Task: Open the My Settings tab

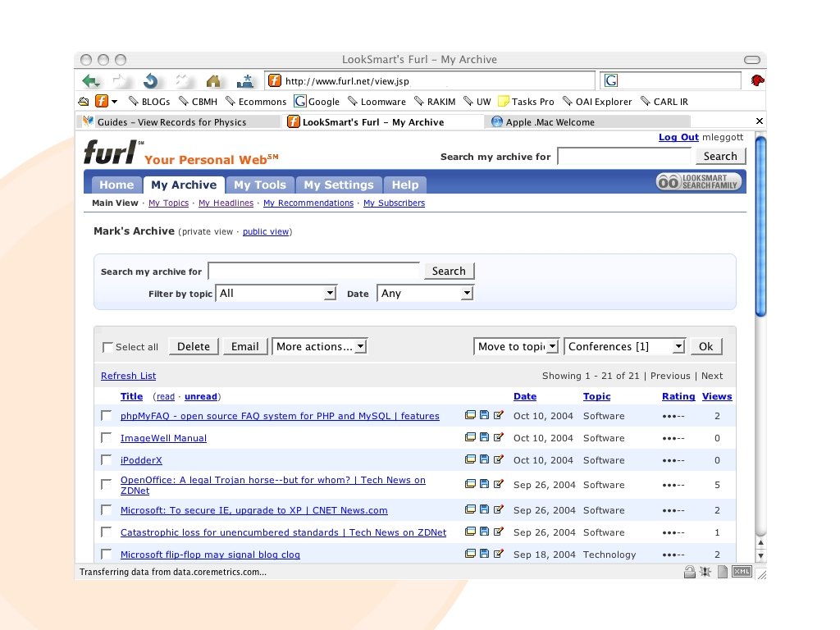Action: pyautogui.click(x=339, y=185)
